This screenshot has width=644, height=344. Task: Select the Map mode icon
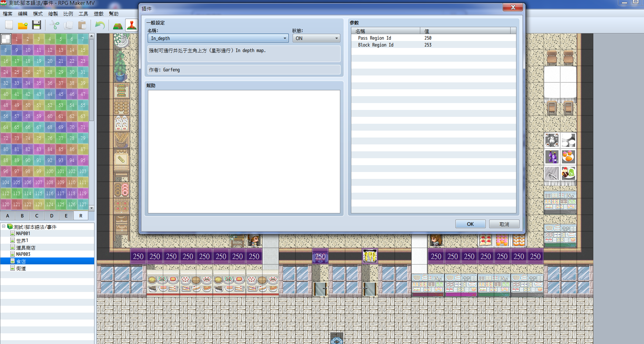(x=118, y=25)
